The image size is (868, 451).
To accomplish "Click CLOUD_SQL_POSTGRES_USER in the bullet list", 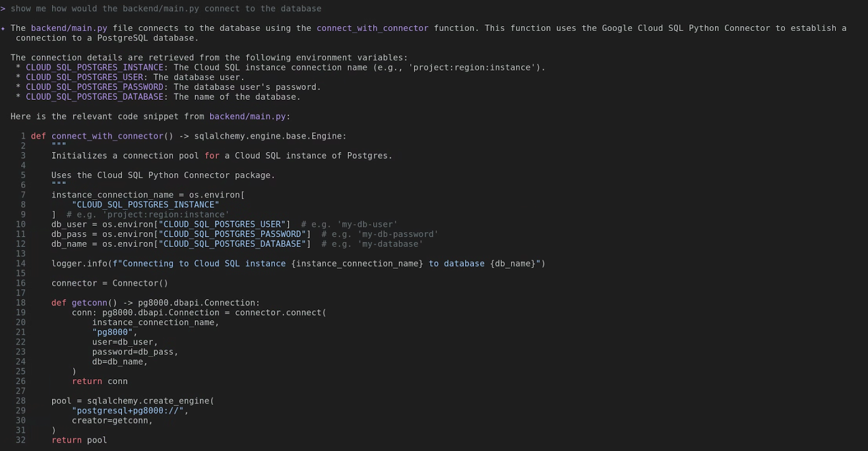I will pyautogui.click(x=84, y=78).
